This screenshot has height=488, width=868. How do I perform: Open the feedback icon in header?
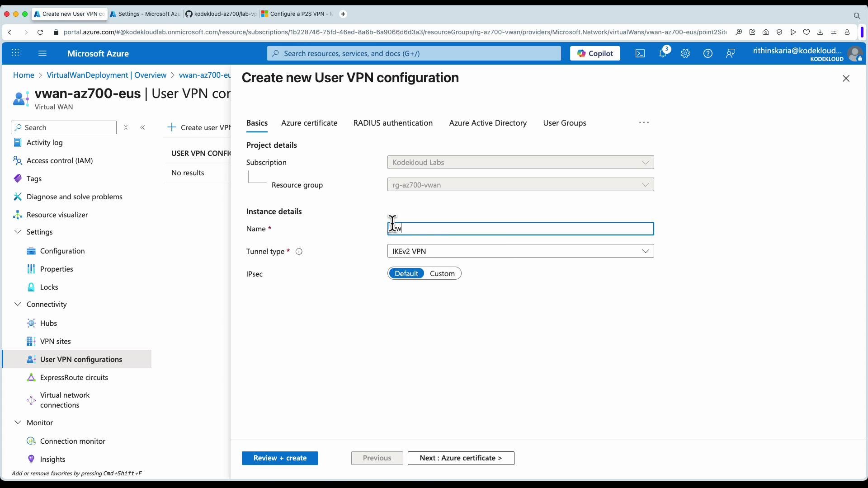click(x=731, y=53)
